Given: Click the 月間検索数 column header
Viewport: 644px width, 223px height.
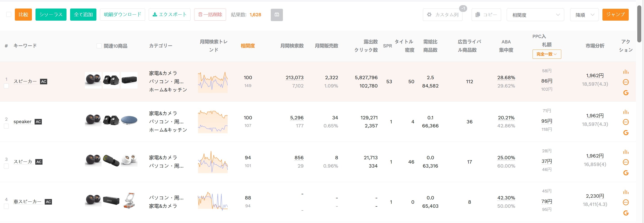Looking at the screenshot, I should click(292, 46).
